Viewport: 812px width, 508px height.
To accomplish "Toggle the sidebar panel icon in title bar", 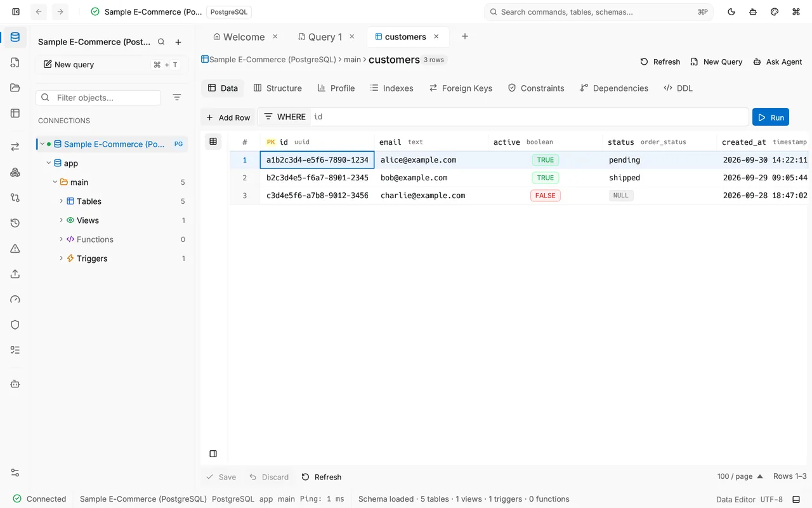I will [x=16, y=11].
